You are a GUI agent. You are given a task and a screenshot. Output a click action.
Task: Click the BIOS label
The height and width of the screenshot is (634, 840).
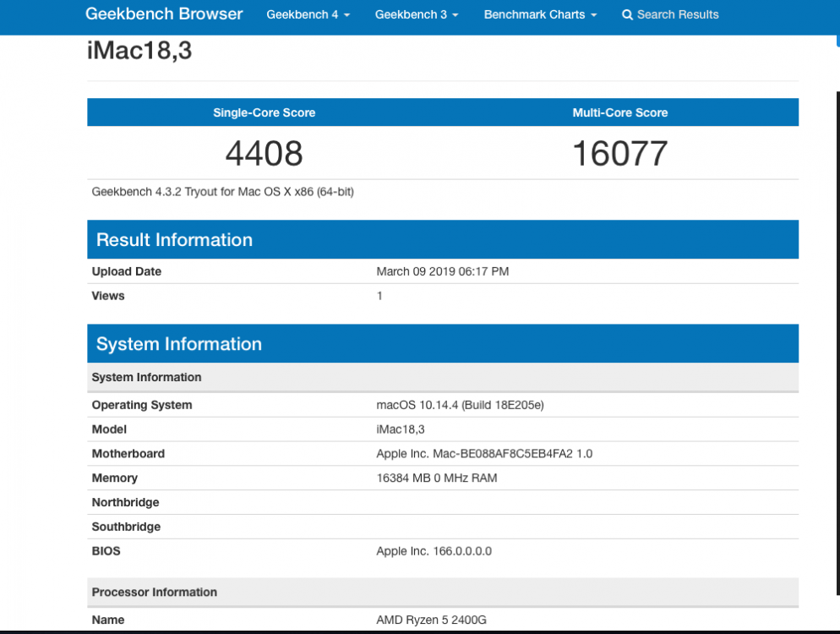106,551
